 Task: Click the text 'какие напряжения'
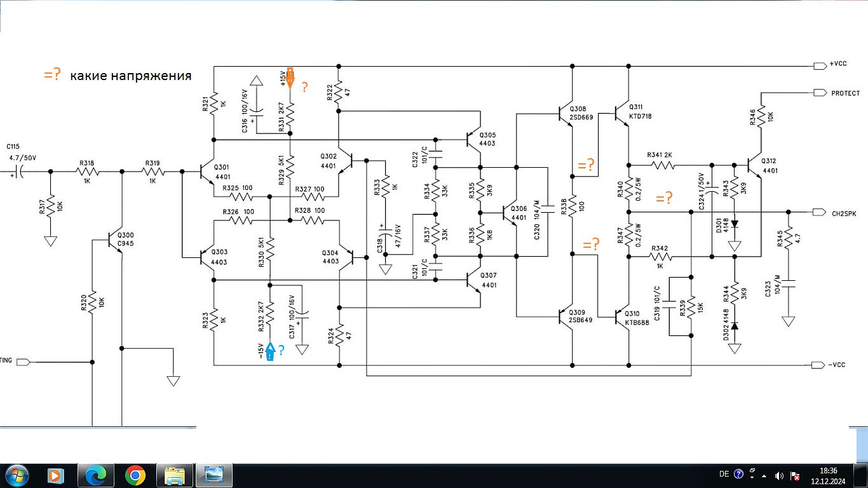[x=130, y=76]
